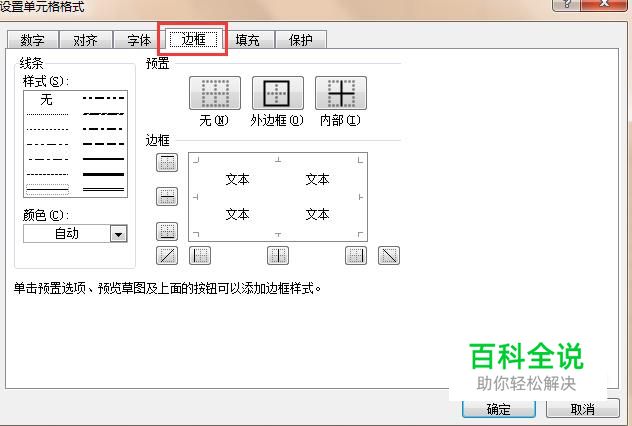Click the 内部(I) preset label

(340, 120)
